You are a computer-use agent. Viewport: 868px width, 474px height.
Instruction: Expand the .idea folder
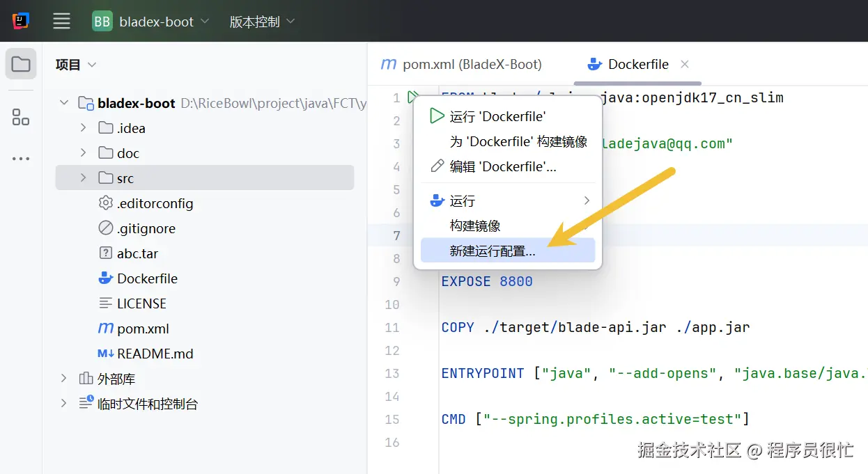[x=83, y=128]
